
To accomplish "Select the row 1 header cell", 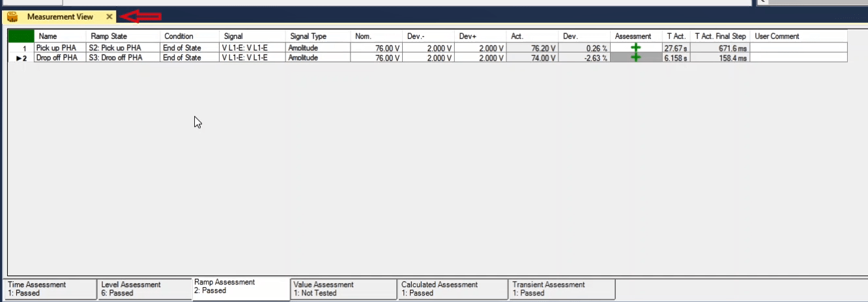I will 20,48.
